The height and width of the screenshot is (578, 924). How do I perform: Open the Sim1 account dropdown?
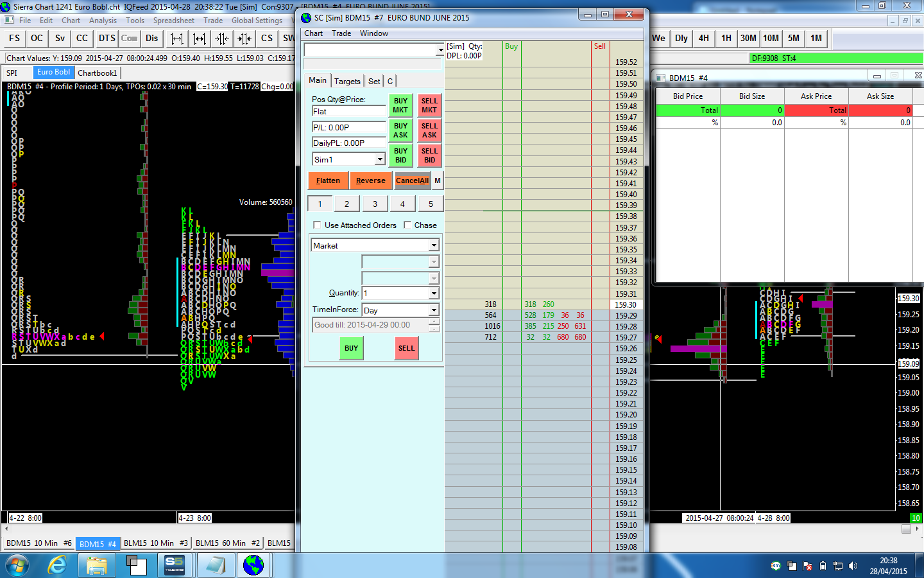380,159
